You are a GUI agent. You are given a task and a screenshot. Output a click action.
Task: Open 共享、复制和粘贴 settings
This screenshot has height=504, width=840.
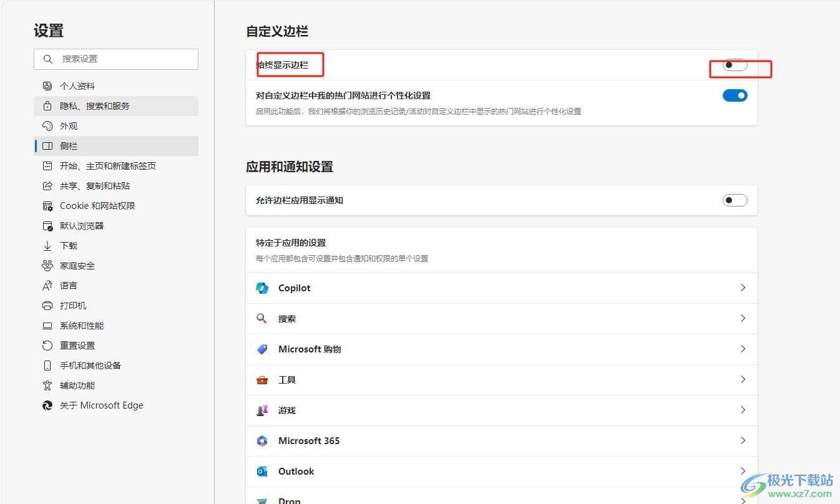click(116, 186)
